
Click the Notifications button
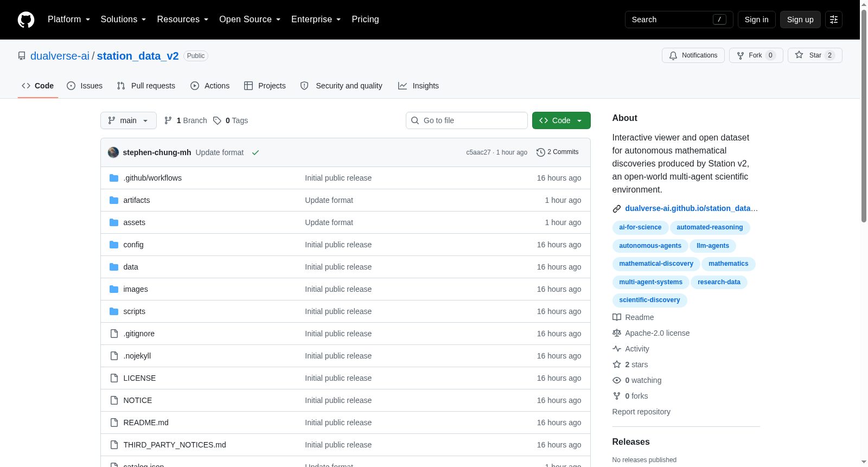tap(693, 55)
